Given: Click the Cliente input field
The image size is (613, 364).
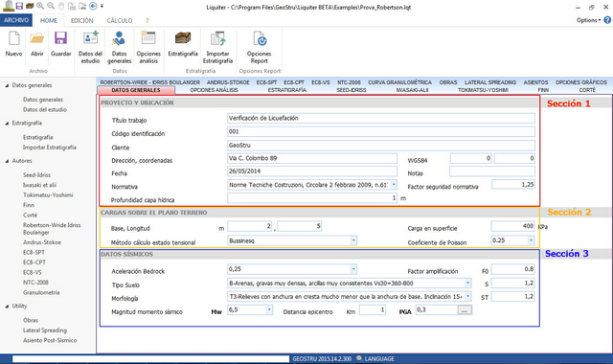Looking at the screenshot, I should point(381,145).
